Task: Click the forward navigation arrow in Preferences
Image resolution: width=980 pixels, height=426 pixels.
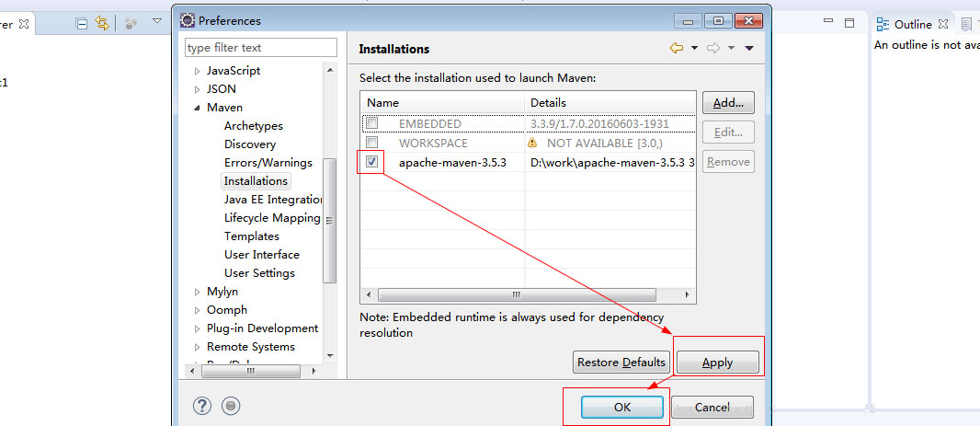Action: [713, 48]
